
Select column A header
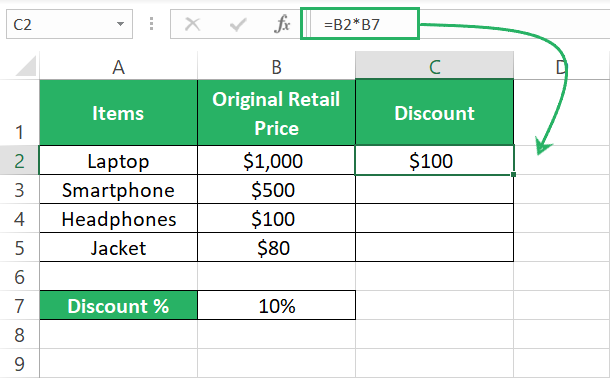pyautogui.click(x=118, y=66)
